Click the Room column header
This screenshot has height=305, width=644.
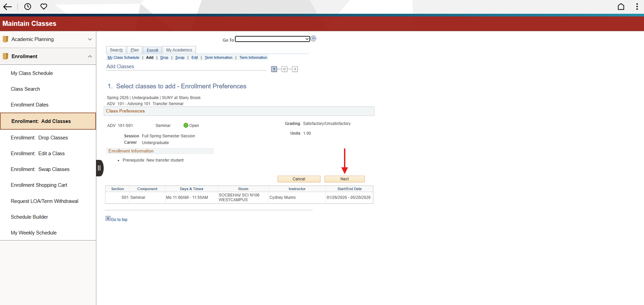click(243, 189)
